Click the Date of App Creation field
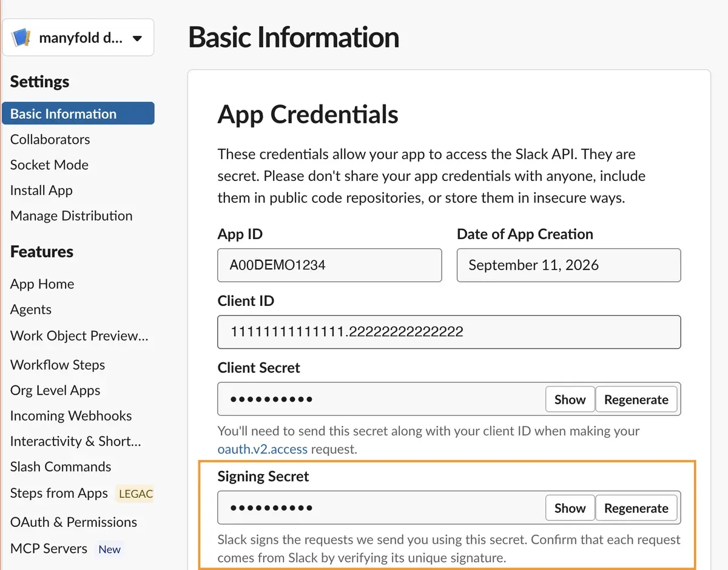The width and height of the screenshot is (728, 570). point(568,265)
